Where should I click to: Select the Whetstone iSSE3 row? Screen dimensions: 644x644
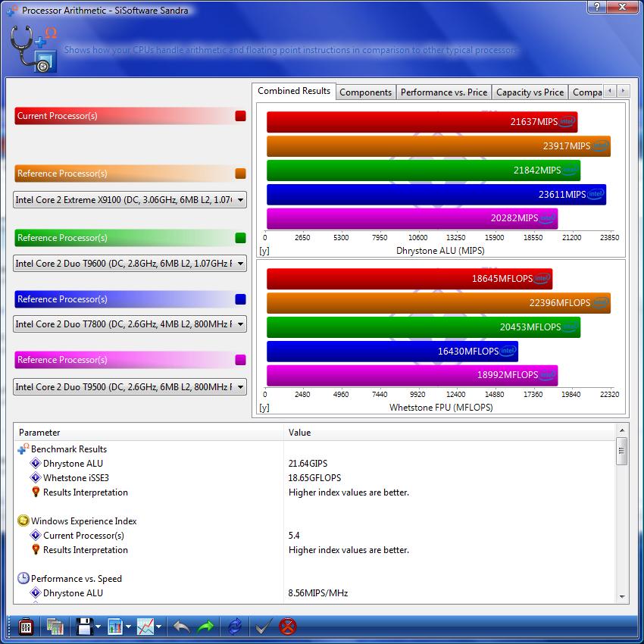coord(314,477)
